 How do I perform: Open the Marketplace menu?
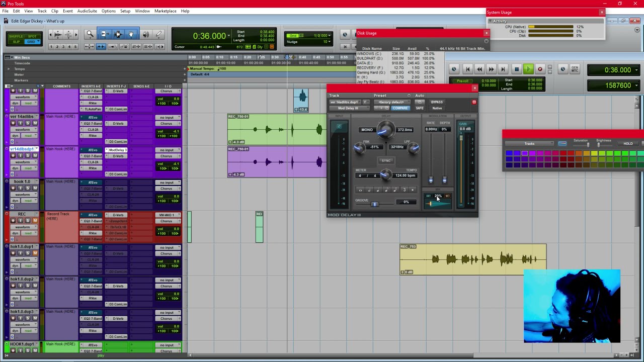(165, 11)
